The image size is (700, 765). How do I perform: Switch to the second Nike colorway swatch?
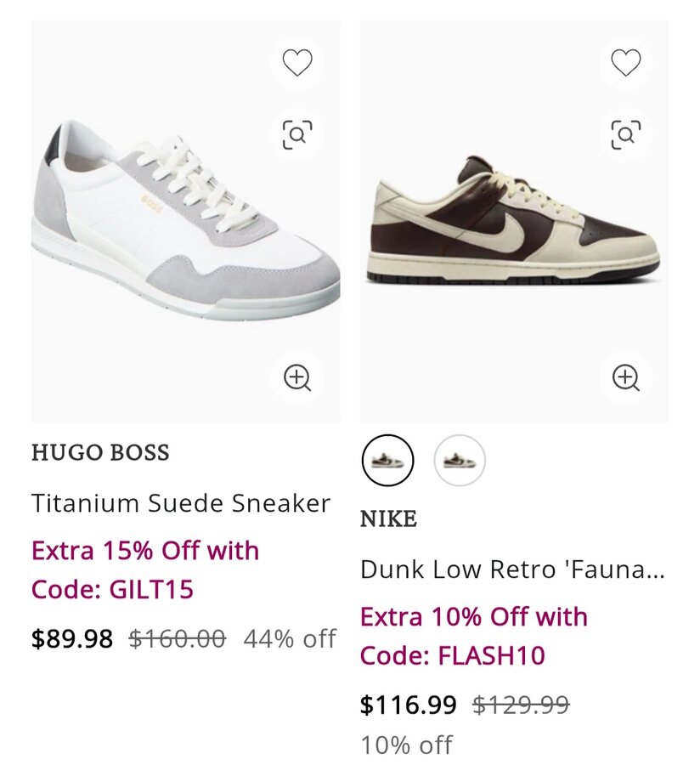(x=460, y=461)
